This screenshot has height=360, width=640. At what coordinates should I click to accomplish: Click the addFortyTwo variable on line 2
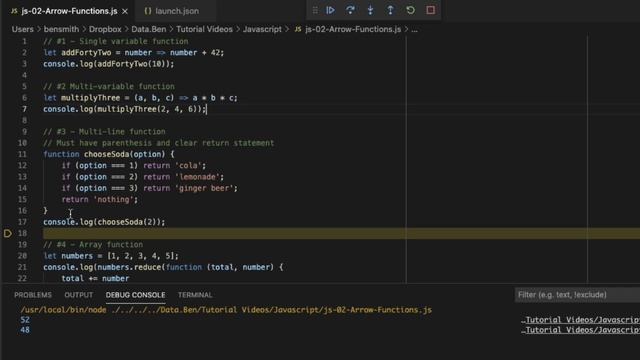click(86, 53)
